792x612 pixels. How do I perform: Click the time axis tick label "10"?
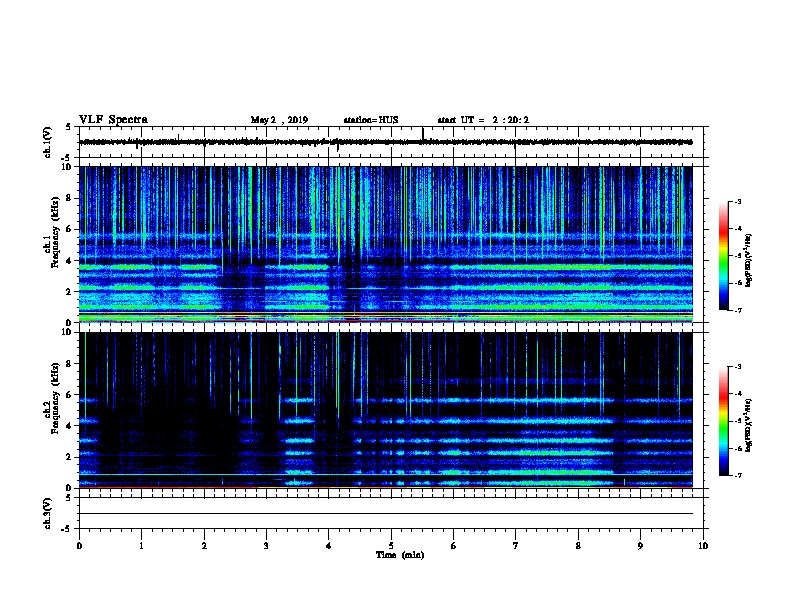pos(703,546)
